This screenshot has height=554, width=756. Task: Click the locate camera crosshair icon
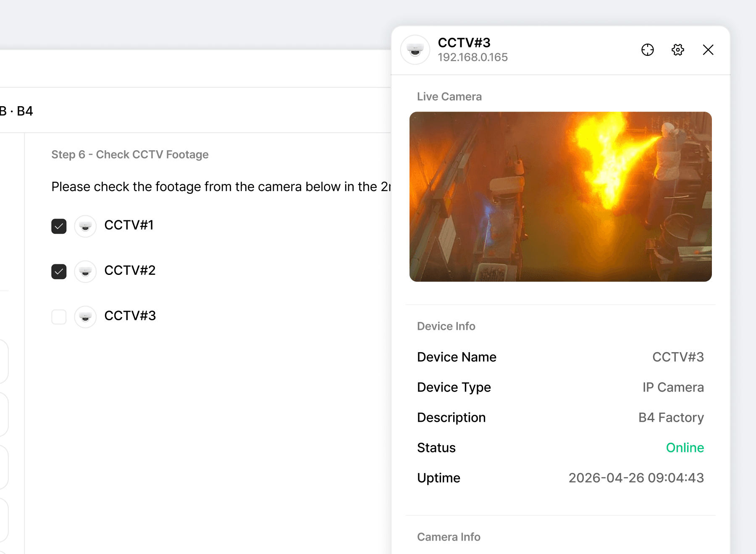[647, 50]
